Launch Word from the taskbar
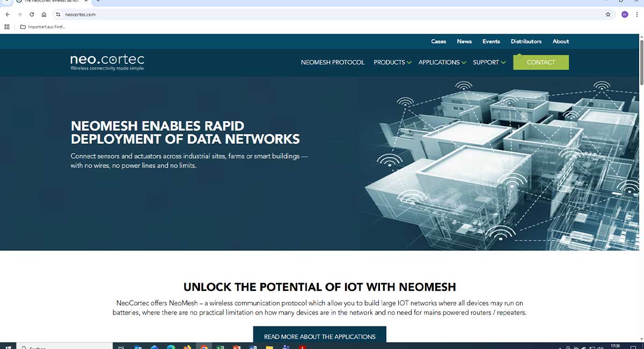 tap(253, 347)
